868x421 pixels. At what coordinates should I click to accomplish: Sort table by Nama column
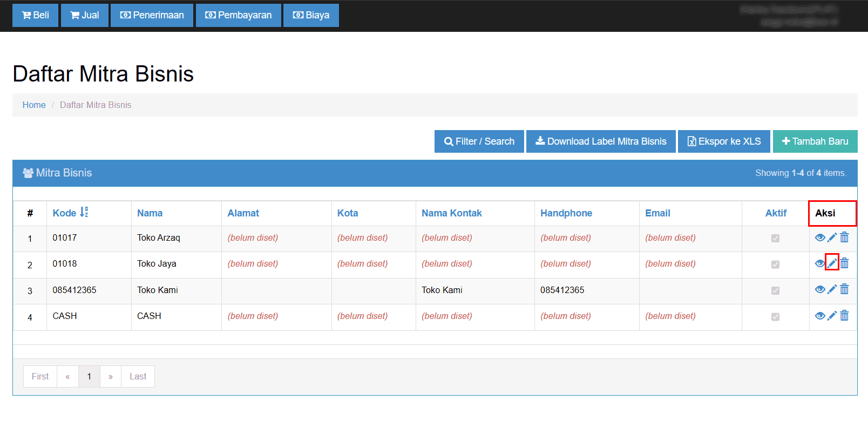coord(150,213)
